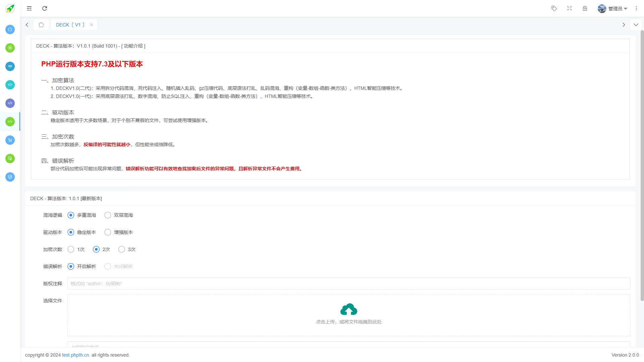This screenshot has height=362, width=644.
Task: Click the test.phpth.cn footer link
Action: [x=75, y=355]
